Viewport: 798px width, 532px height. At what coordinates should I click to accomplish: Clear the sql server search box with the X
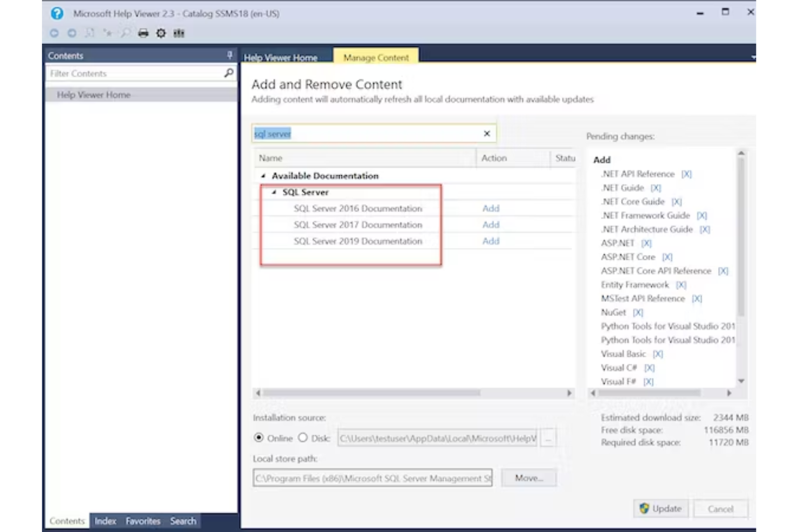487,133
